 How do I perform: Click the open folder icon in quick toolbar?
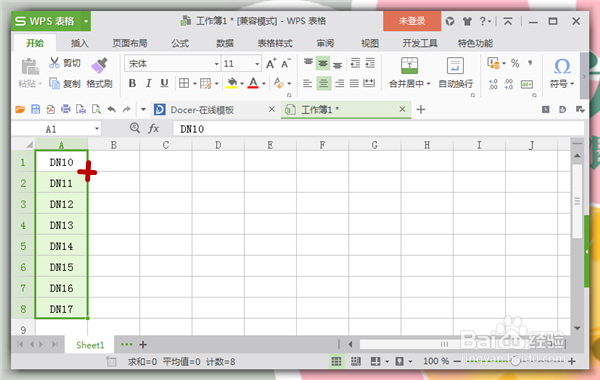point(20,110)
